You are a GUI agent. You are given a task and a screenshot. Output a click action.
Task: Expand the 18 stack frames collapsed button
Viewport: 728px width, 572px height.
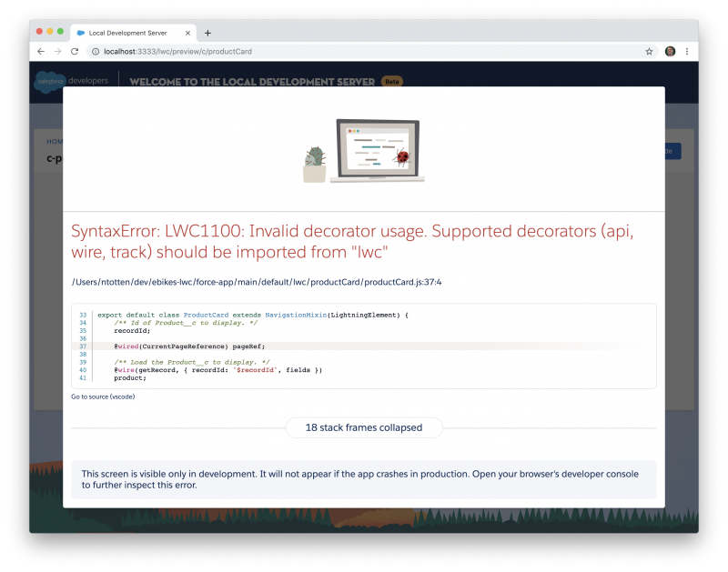[x=363, y=427]
